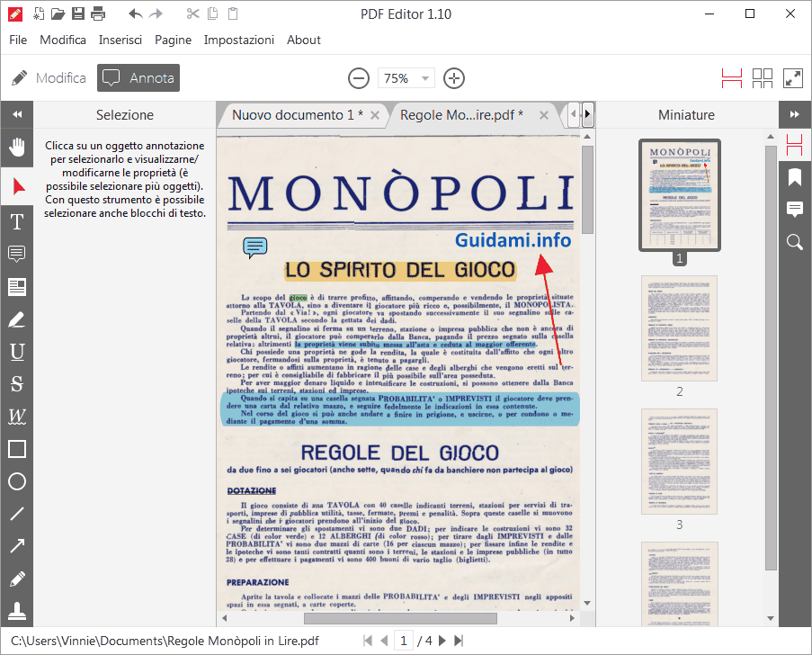Copy selection using copy icon
This screenshot has height=655, width=812.
click(x=213, y=13)
